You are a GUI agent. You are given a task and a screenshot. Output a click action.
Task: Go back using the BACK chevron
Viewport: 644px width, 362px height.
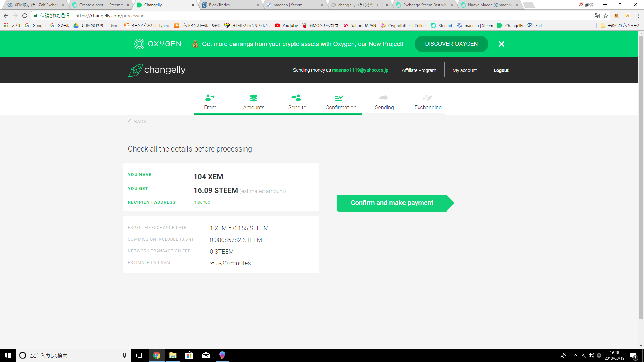pyautogui.click(x=130, y=122)
